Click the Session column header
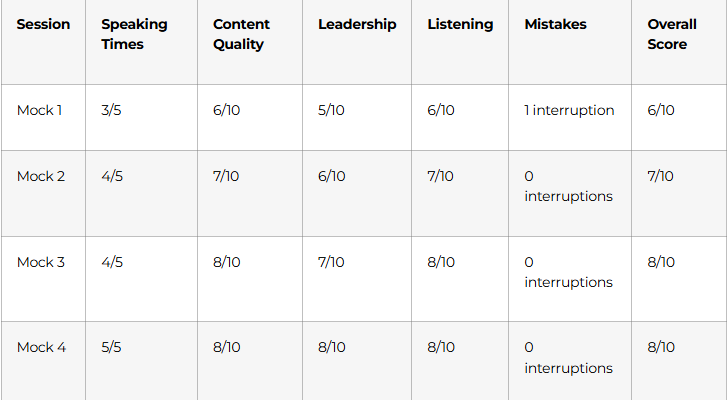Screen dimensions: 727x400 pos(43,24)
